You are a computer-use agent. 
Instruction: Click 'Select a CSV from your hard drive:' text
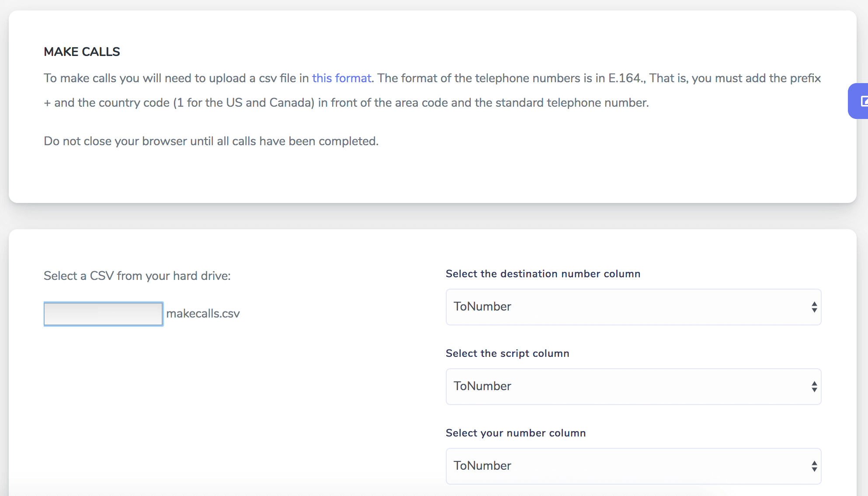click(137, 276)
